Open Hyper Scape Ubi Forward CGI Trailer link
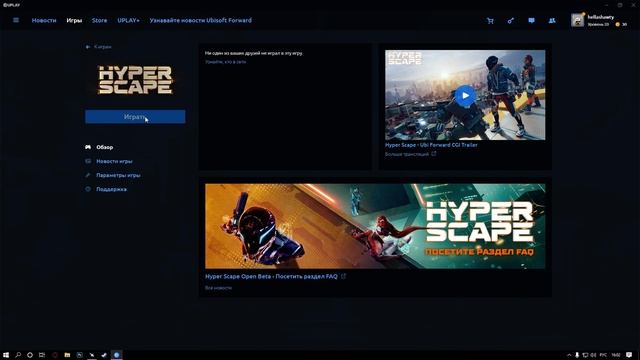The height and width of the screenshot is (360, 640). tap(431, 145)
